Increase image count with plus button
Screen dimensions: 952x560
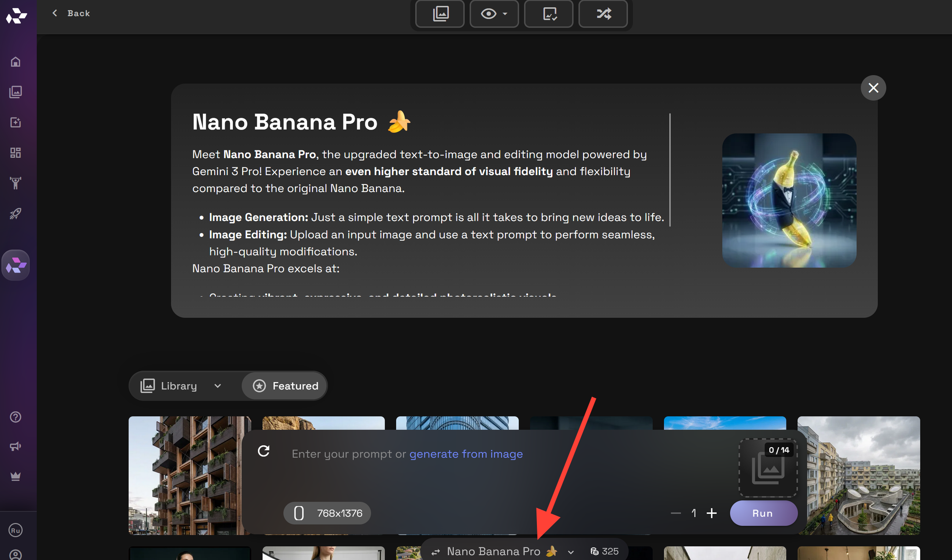[x=712, y=513]
